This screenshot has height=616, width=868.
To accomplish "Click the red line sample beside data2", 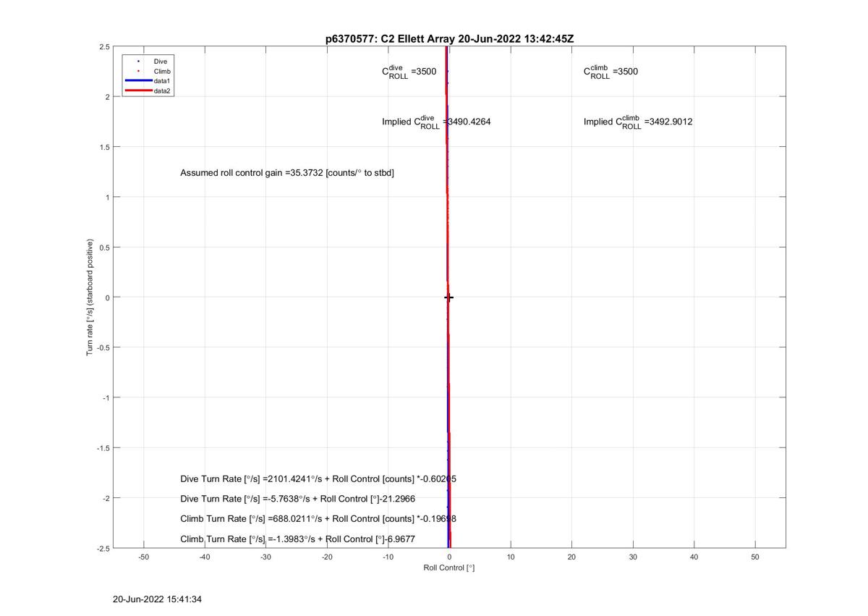I will [138, 91].
